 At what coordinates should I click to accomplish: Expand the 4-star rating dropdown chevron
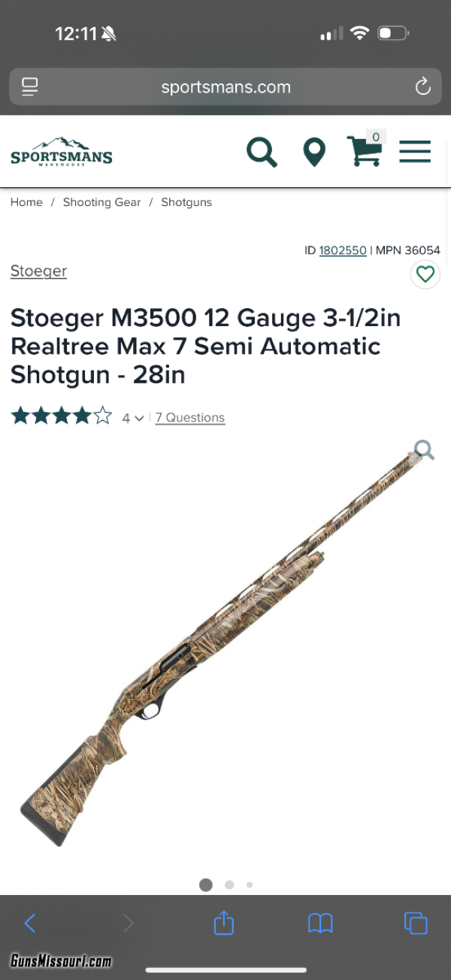(139, 419)
